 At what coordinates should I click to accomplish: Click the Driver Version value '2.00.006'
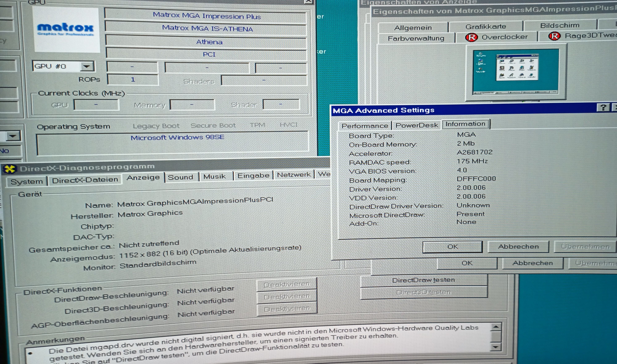coord(471,188)
